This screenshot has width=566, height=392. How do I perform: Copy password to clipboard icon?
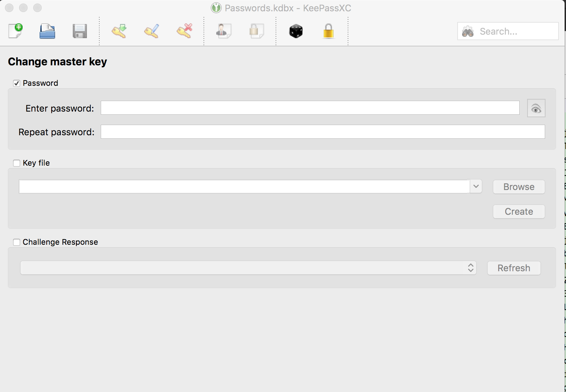click(x=256, y=31)
